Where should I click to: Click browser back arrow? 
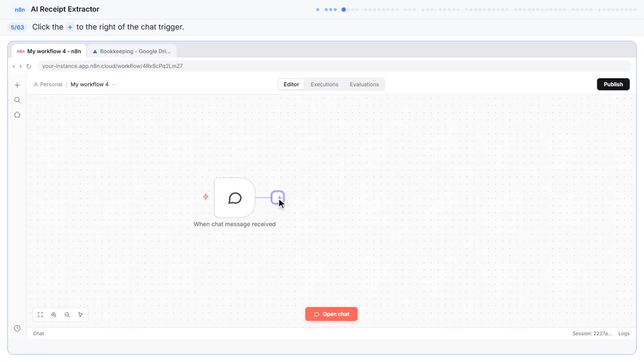[14, 66]
